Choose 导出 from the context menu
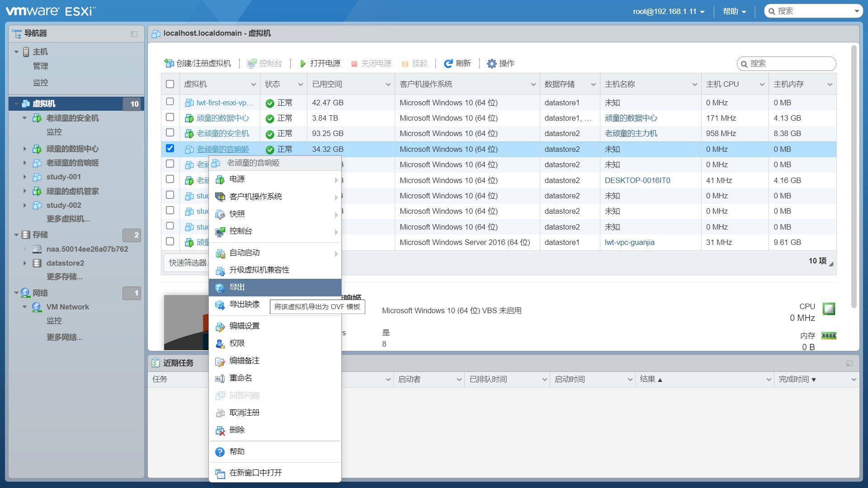 [x=275, y=287]
